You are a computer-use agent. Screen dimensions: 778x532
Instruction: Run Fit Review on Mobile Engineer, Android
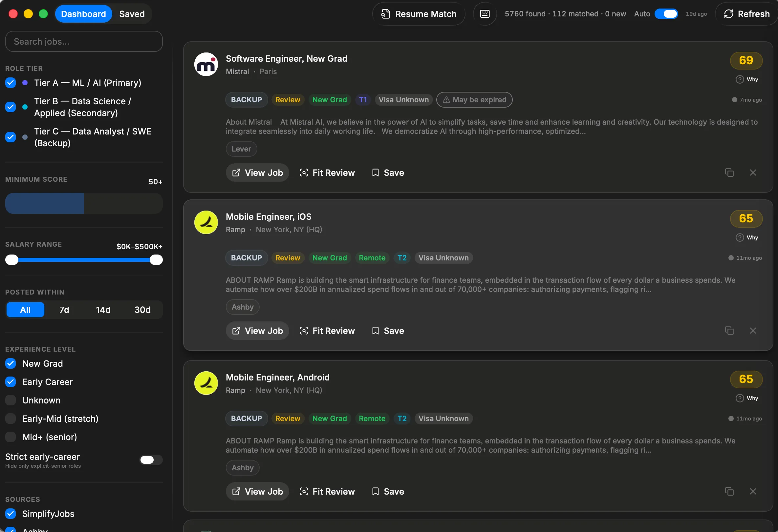click(x=327, y=491)
